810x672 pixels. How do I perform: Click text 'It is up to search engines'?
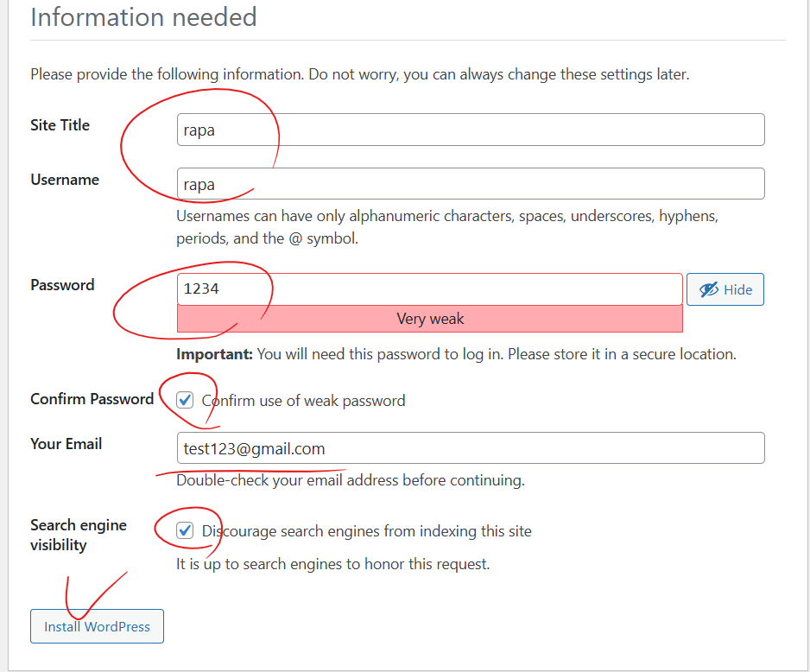pyautogui.click(x=332, y=564)
